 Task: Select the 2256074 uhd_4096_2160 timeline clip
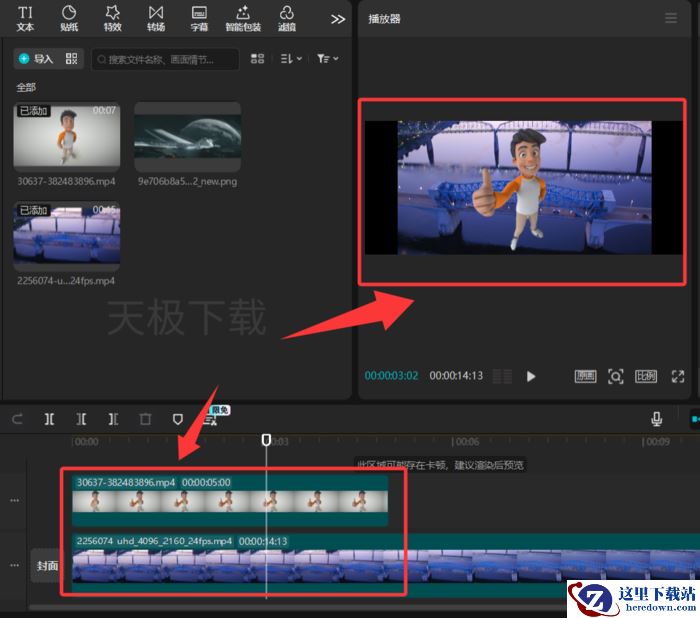(386, 565)
